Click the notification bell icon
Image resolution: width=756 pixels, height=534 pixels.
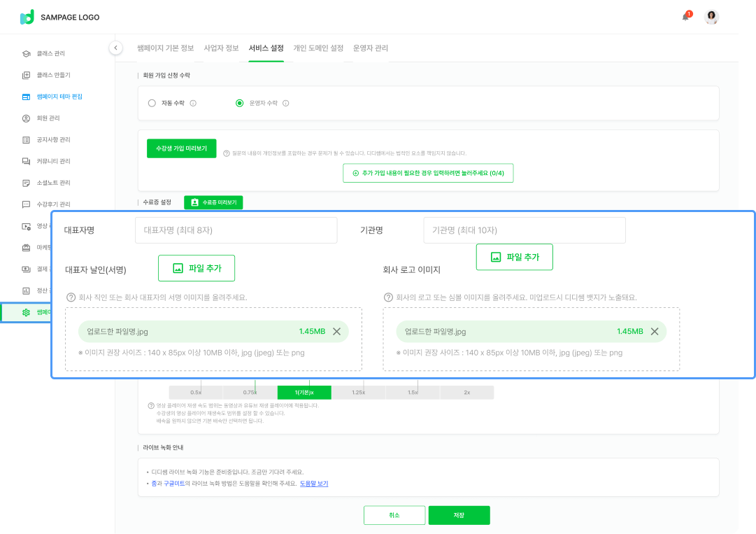pyautogui.click(x=686, y=17)
